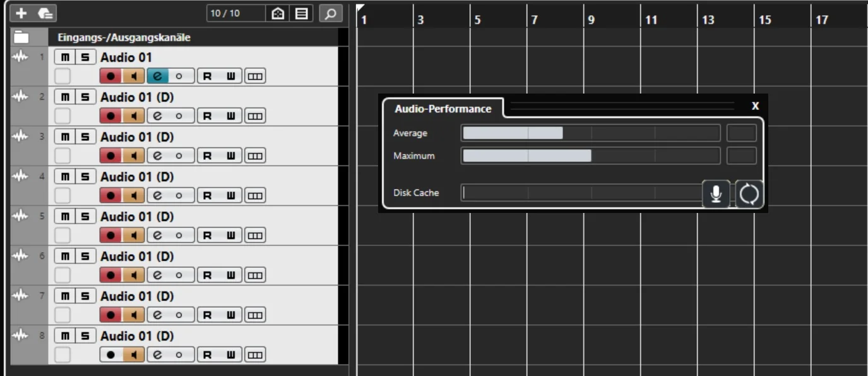Disable record enable on track 2
This screenshot has width=868, height=376.
coord(110,116)
